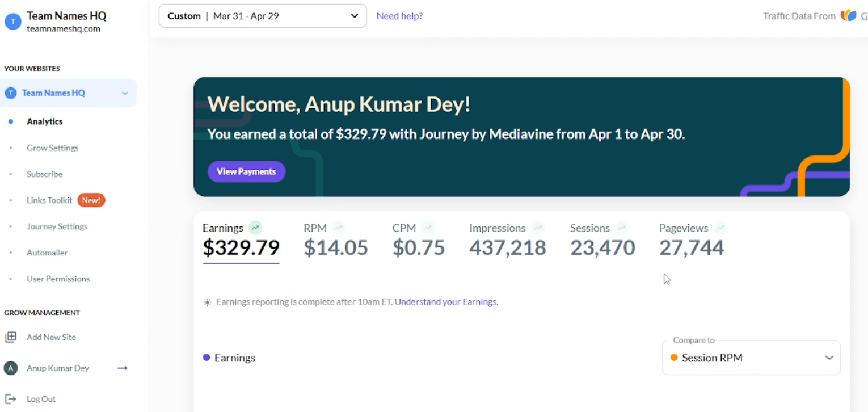Screen dimensions: 868x412
Task: Select the Impressions metric 437,218
Action: (x=508, y=247)
